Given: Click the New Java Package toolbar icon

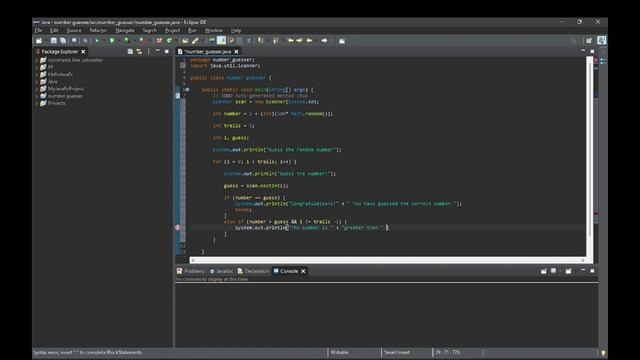Looking at the screenshot, I should pyautogui.click(x=159, y=41).
